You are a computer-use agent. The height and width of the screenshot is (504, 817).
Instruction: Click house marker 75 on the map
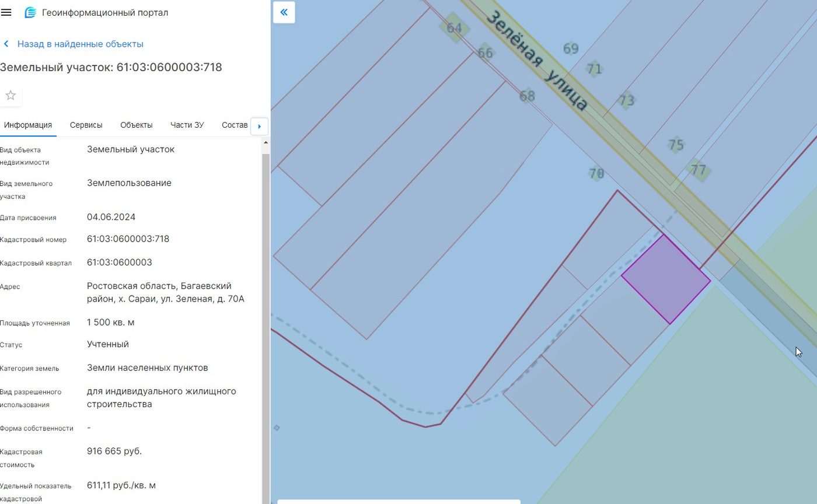coord(676,144)
